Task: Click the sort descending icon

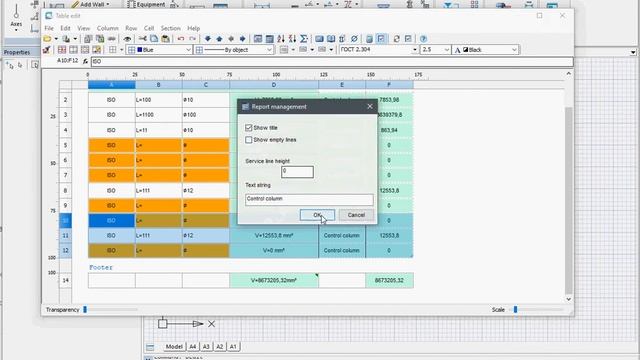Action: pyautogui.click(x=292, y=39)
